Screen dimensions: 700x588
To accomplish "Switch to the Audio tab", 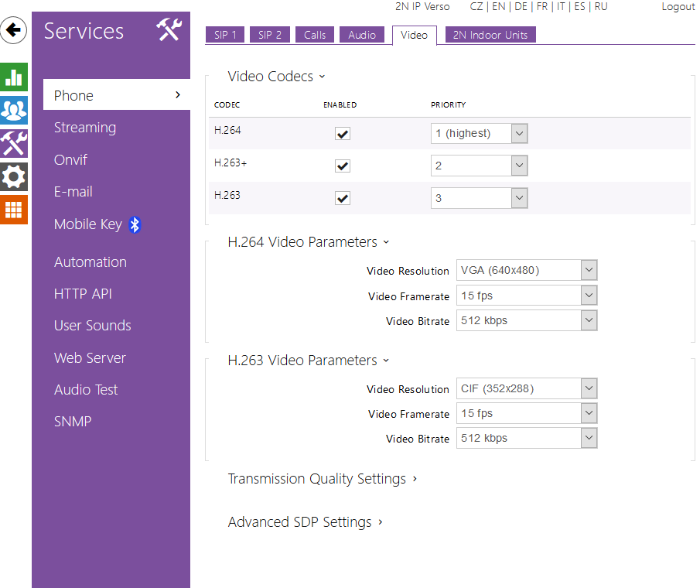I will pyautogui.click(x=362, y=35).
